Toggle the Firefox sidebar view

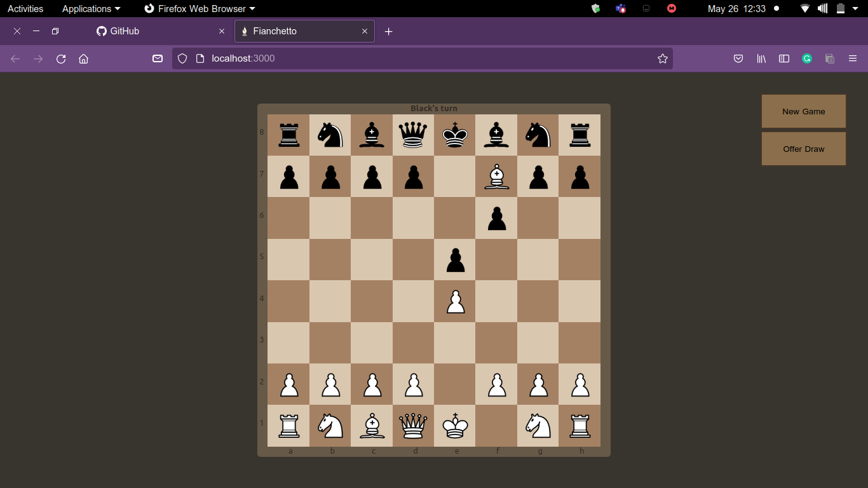784,58
